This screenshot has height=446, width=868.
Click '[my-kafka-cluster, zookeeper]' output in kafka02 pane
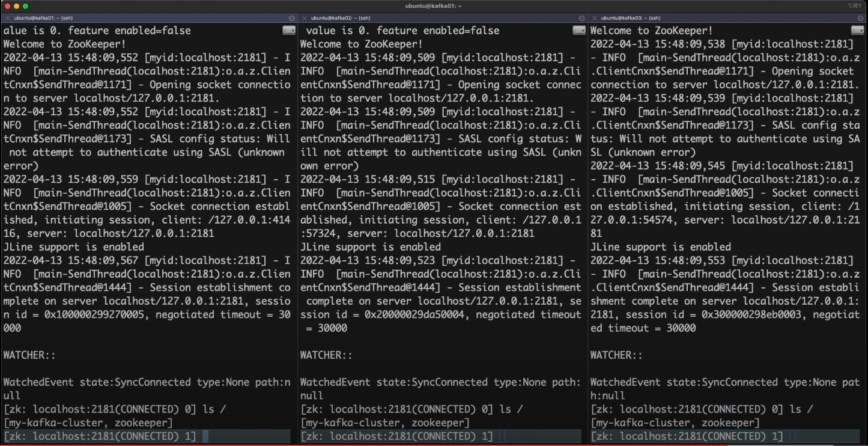[x=385, y=423]
